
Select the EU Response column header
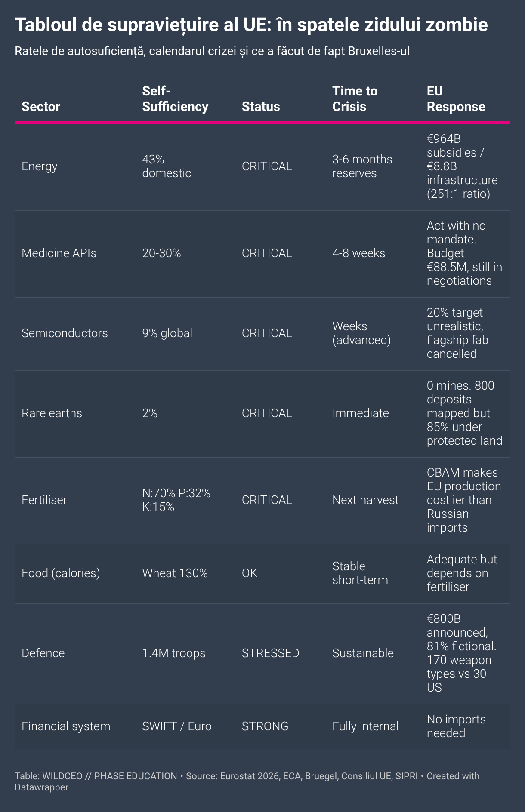tap(456, 98)
